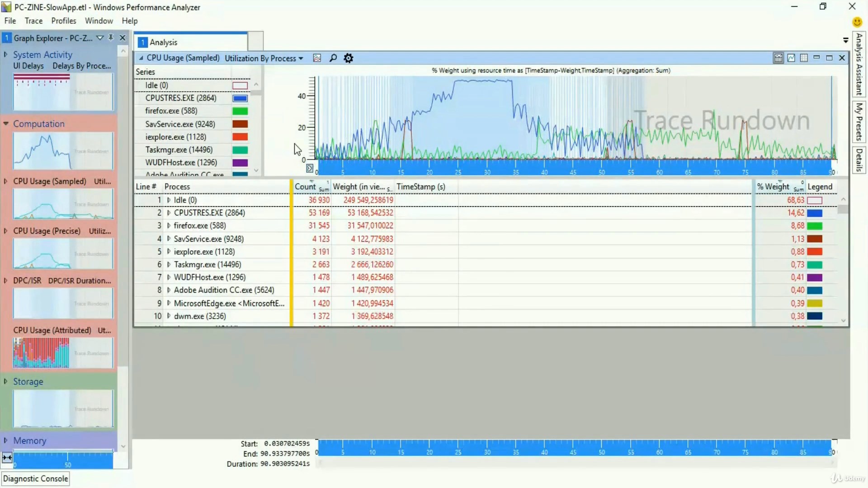Open the Trace menu
The width and height of the screenshot is (868, 488).
click(x=33, y=21)
